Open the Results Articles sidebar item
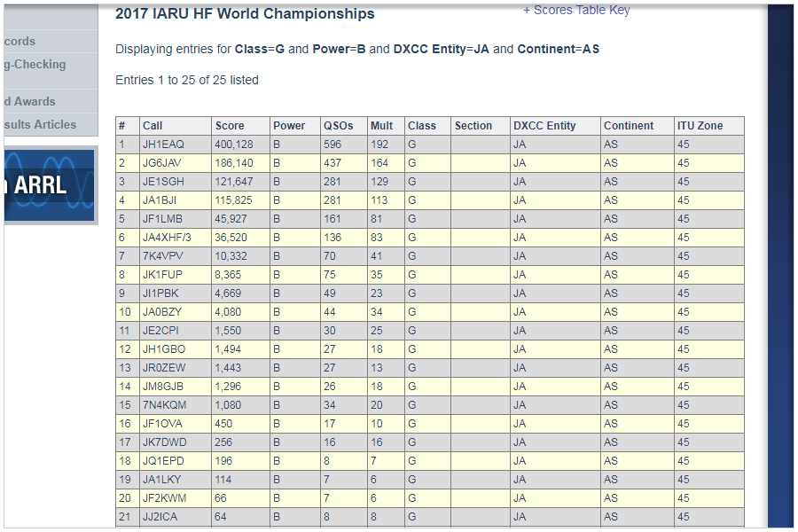The image size is (798, 532). click(x=39, y=125)
